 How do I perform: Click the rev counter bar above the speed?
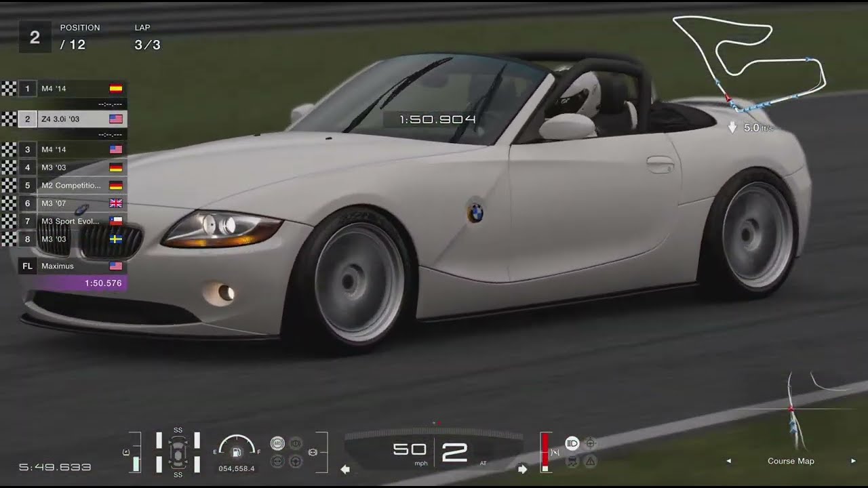(434, 434)
